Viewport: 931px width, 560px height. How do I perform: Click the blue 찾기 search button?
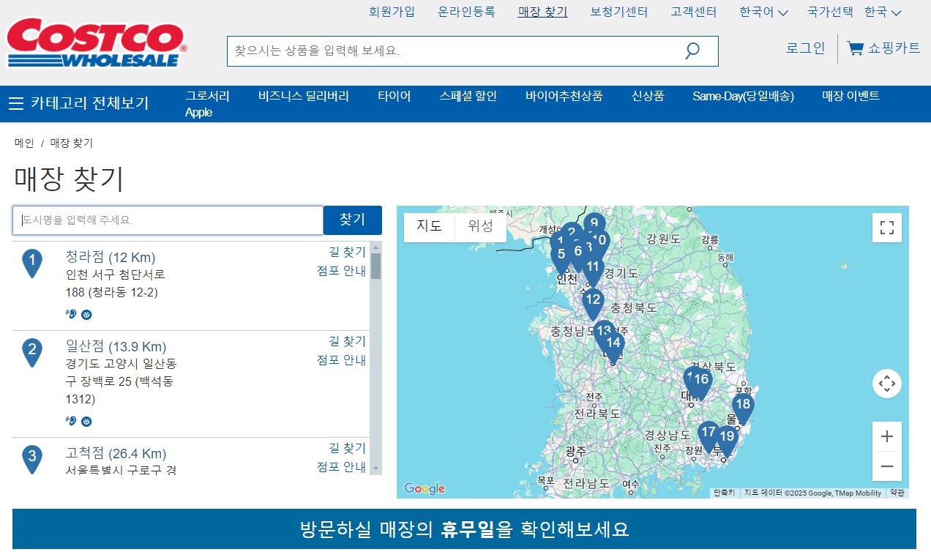[353, 220]
